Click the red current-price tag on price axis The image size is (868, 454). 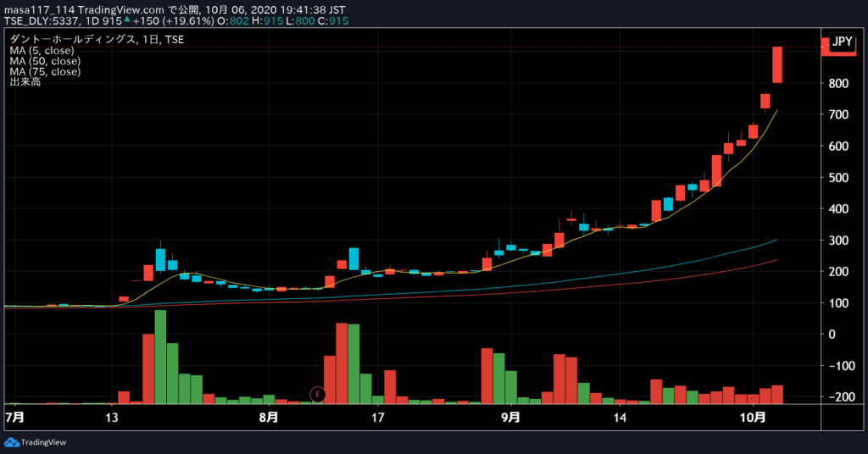click(x=838, y=47)
